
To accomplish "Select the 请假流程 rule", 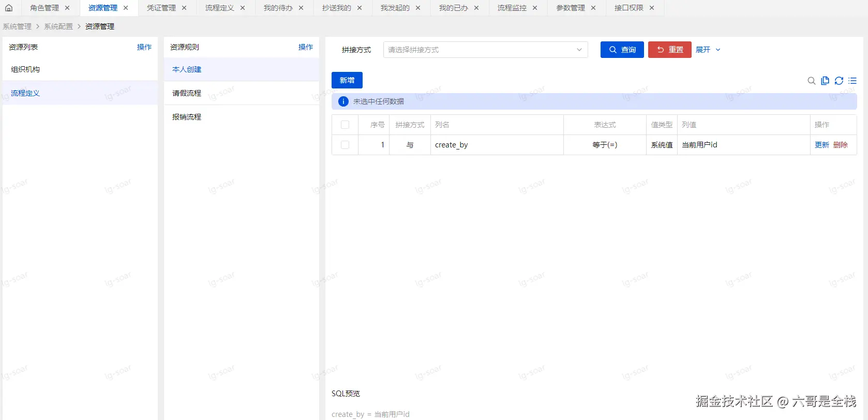I will point(242,93).
